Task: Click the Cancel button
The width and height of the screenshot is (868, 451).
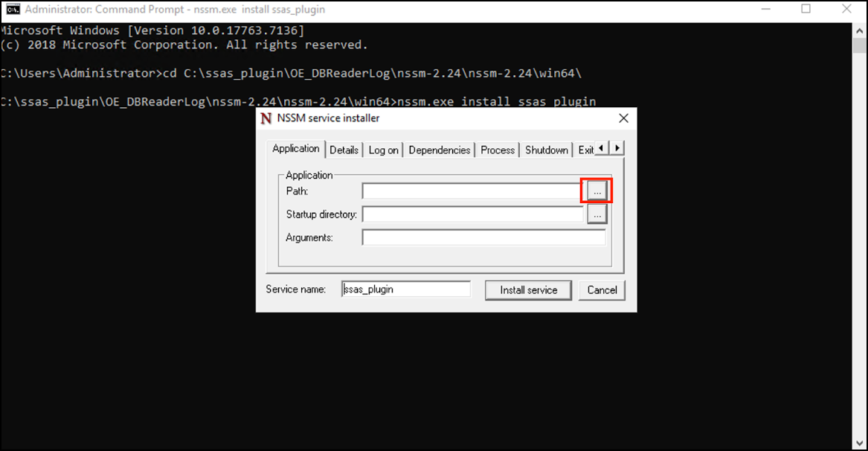Action: tap(602, 290)
